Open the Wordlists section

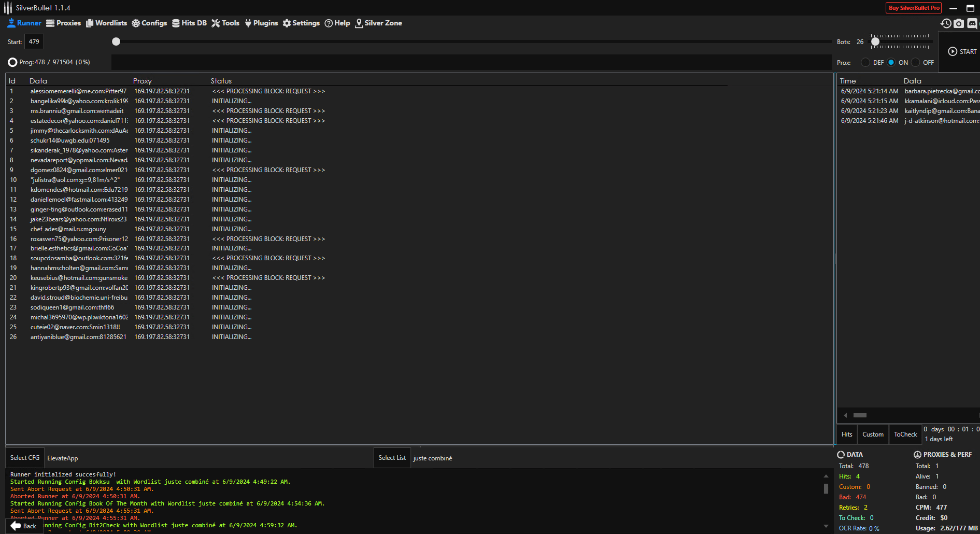pyautogui.click(x=106, y=23)
